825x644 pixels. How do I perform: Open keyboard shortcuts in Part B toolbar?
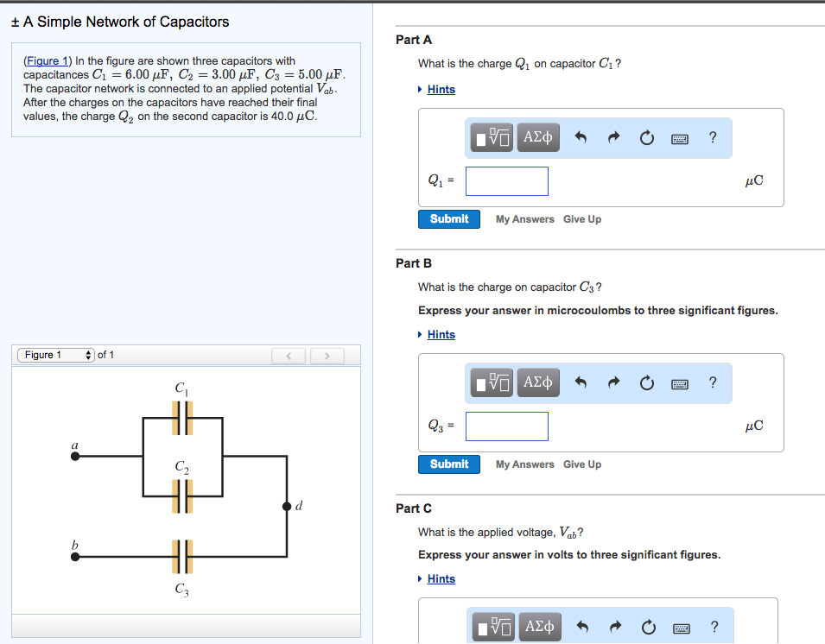point(680,384)
